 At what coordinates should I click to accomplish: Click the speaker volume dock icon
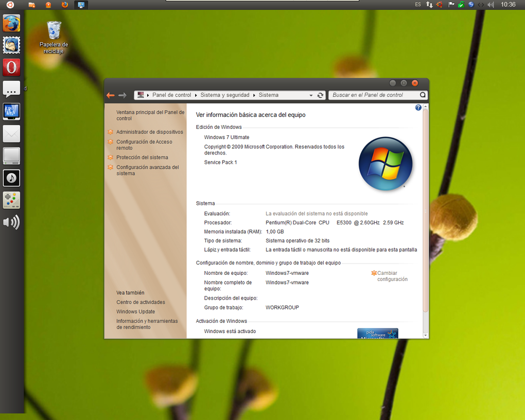tap(11, 222)
